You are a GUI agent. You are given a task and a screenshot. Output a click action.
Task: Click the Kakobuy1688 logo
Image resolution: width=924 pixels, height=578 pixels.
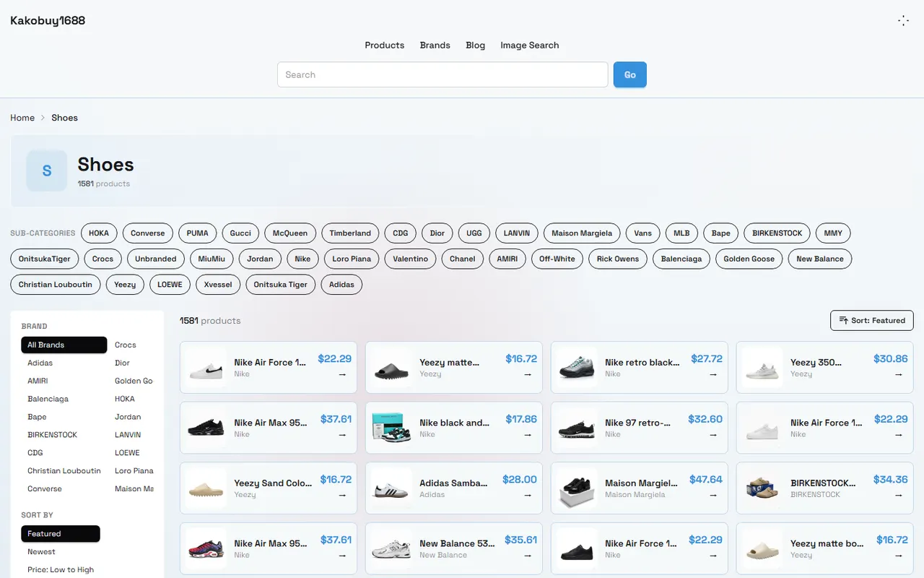click(x=48, y=20)
